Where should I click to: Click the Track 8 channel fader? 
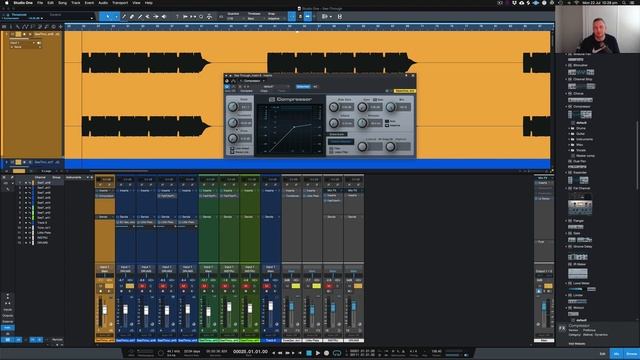tap(270, 306)
